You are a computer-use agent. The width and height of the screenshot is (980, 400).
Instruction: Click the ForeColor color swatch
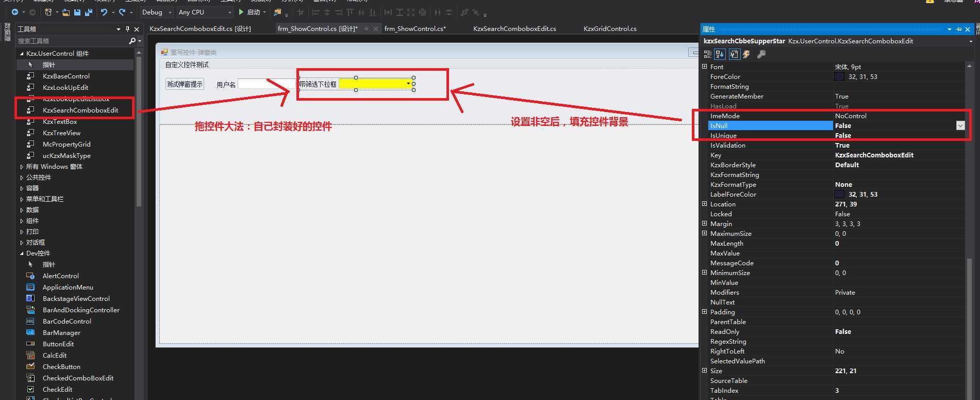click(839, 76)
